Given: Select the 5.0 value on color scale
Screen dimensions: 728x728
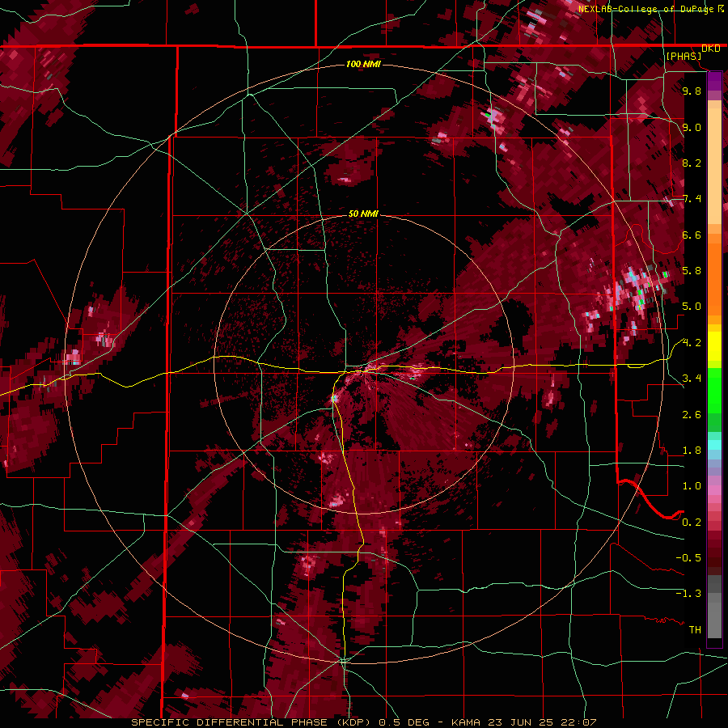Looking at the screenshot, I should click(692, 307).
